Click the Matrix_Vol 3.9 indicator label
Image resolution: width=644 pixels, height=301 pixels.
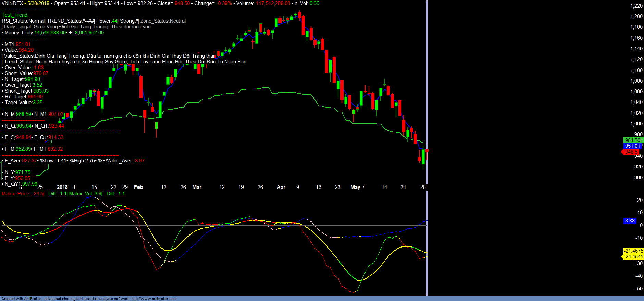(86, 194)
